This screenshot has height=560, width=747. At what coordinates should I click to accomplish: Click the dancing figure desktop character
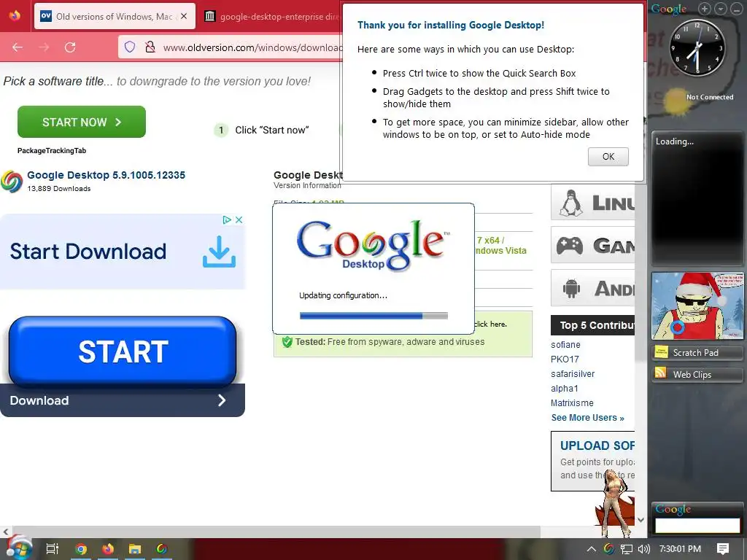click(x=614, y=503)
